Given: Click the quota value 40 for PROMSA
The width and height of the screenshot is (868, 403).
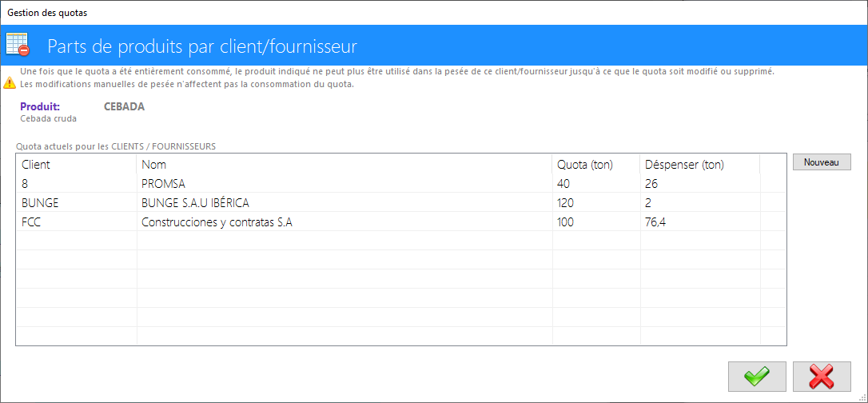Looking at the screenshot, I should pos(596,183).
